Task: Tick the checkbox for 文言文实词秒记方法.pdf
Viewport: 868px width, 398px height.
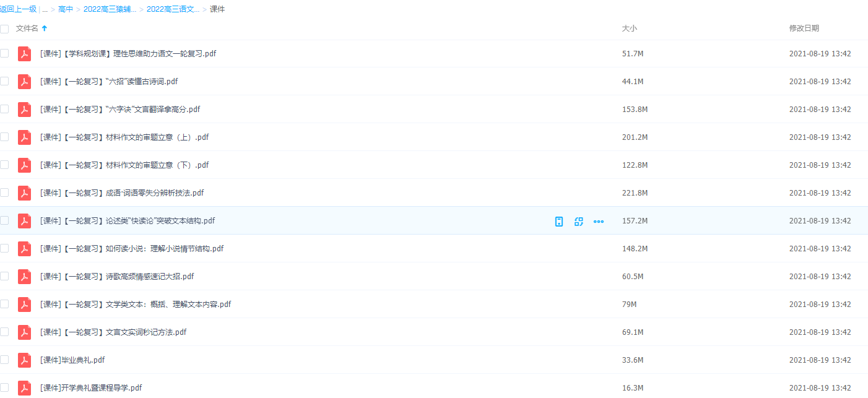Action: 4,332
